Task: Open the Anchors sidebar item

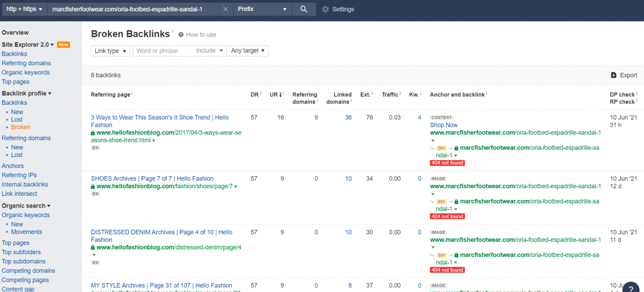Action: tap(13, 166)
